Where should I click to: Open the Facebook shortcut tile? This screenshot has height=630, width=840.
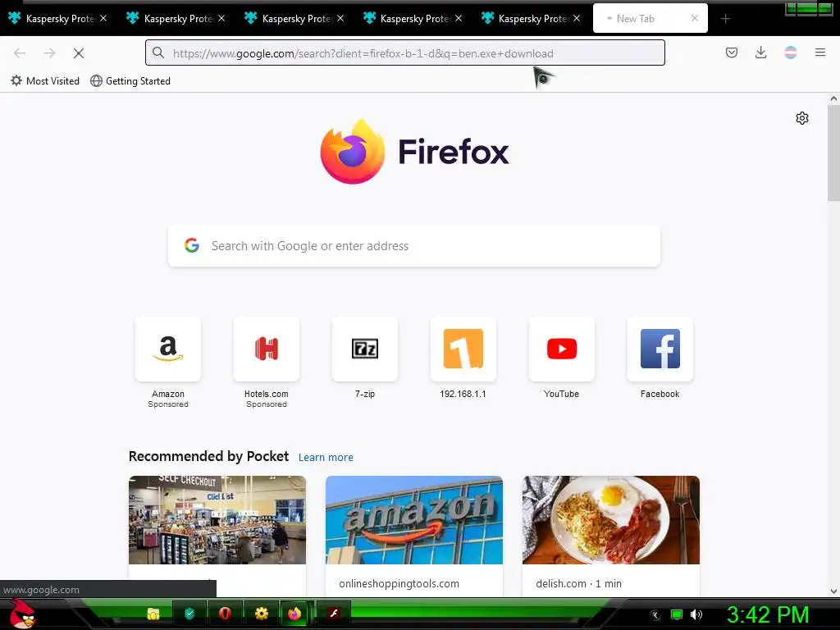660,349
